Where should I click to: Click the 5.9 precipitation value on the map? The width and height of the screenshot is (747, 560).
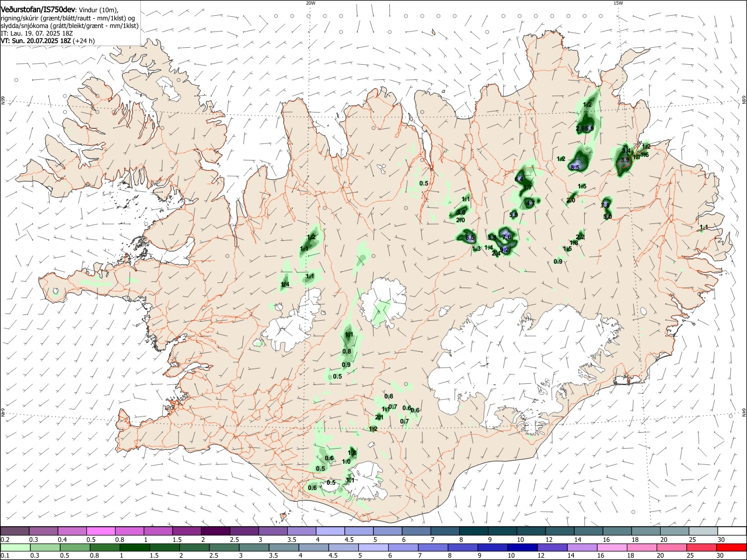(x=514, y=215)
